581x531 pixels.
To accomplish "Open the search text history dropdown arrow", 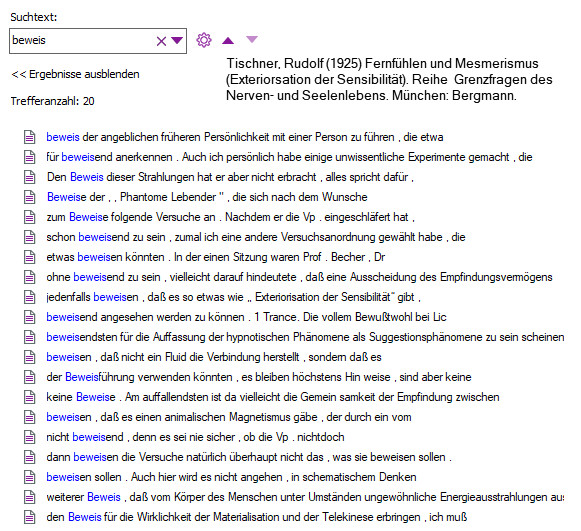I will 177,40.
